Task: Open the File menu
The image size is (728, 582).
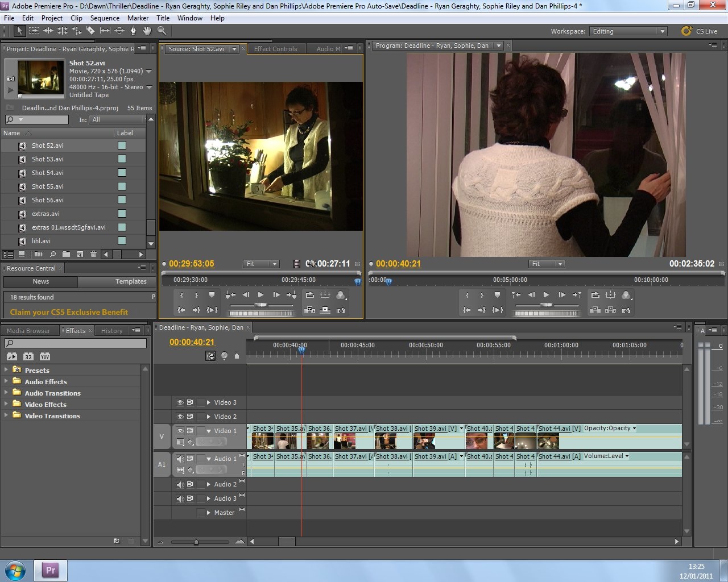Action: point(9,18)
